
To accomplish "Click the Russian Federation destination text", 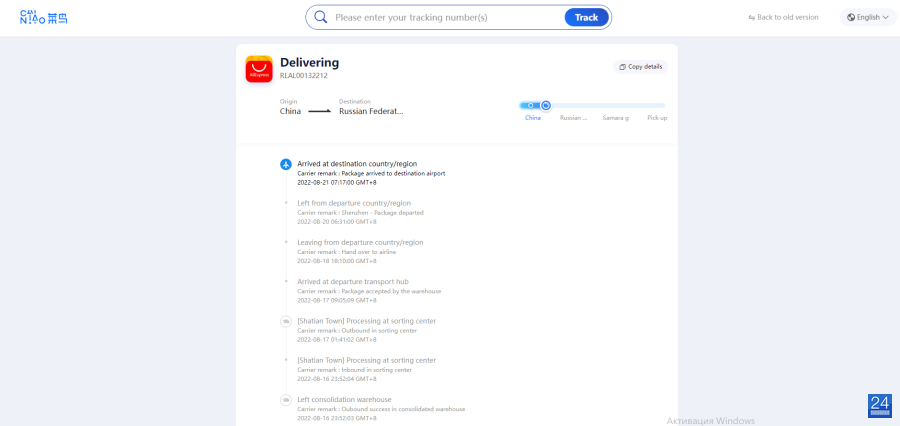I will pyautogui.click(x=371, y=111).
